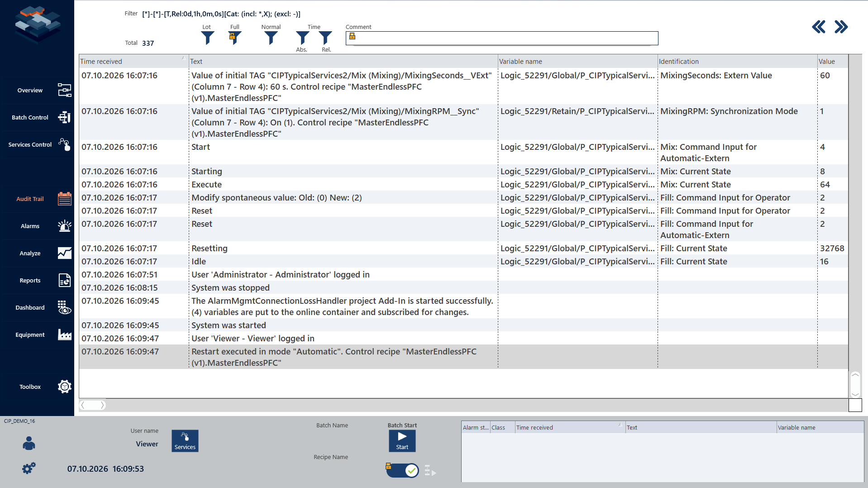The height and width of the screenshot is (488, 868).
Task: Click the Services button
Action: tap(185, 440)
